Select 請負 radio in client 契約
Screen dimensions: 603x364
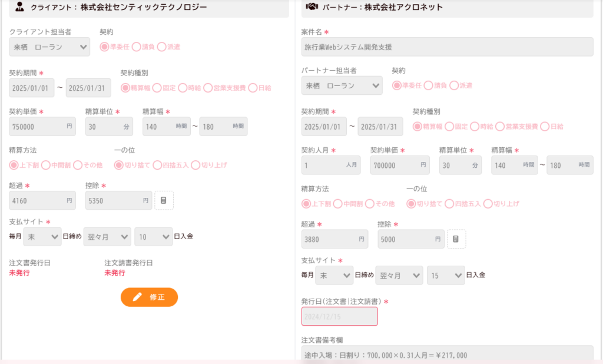point(137,47)
